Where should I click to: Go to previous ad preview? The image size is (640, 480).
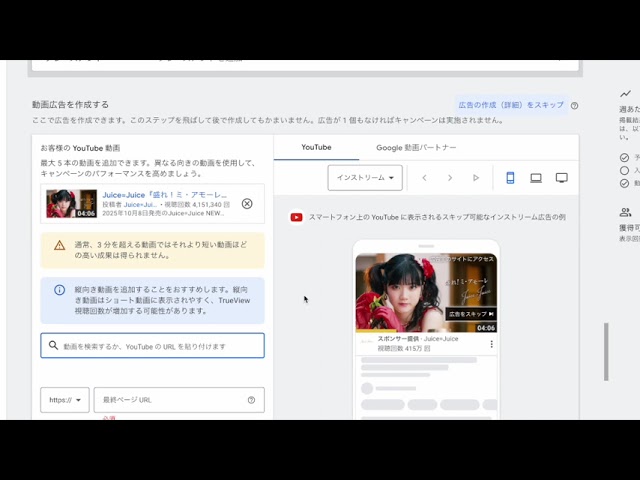[x=424, y=178]
